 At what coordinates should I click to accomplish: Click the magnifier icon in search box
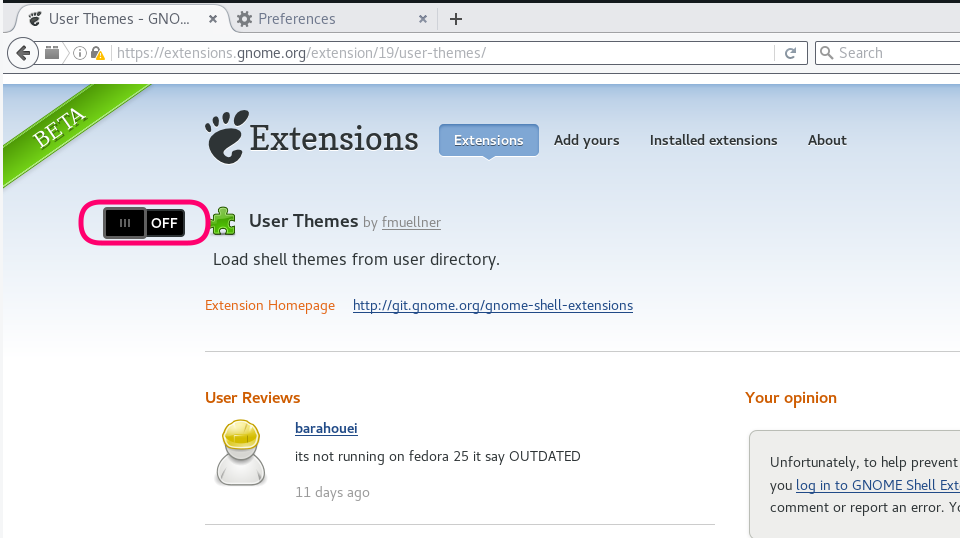pos(827,53)
